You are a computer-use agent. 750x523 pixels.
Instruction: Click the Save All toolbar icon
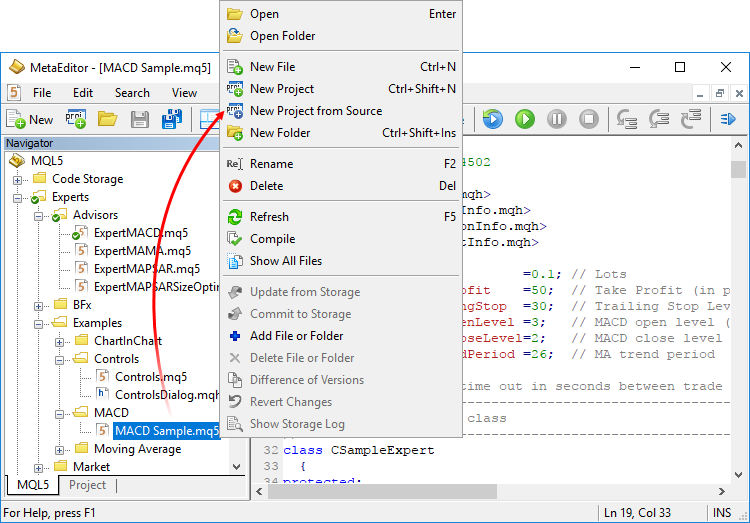tap(171, 119)
